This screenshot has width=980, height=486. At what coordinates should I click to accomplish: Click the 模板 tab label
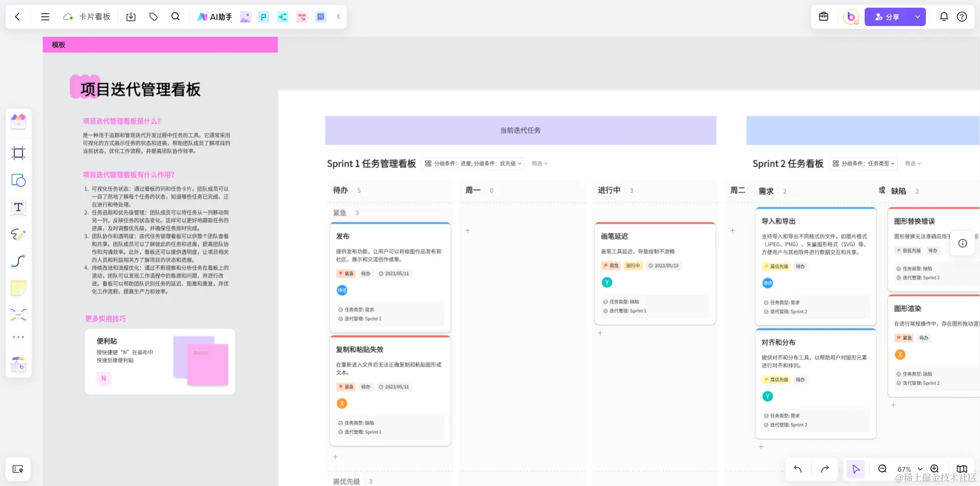tap(58, 45)
